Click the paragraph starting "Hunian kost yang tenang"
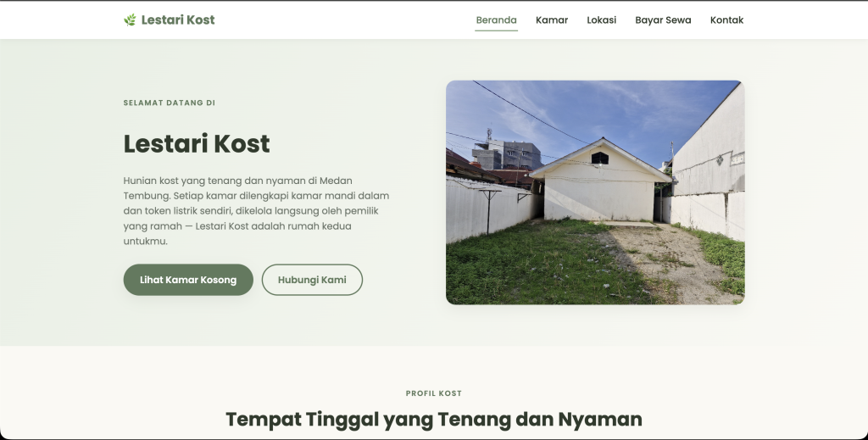Screen dimensions: 868x440 coord(256,211)
